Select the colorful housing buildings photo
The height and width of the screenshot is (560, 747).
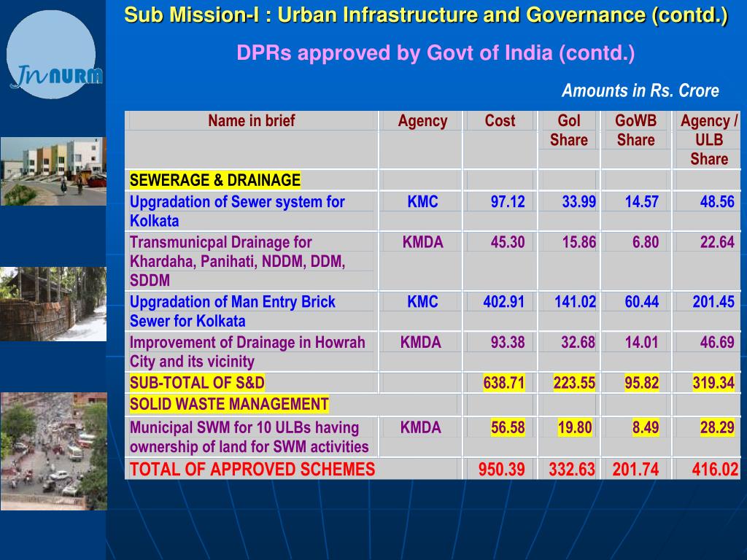53,171
